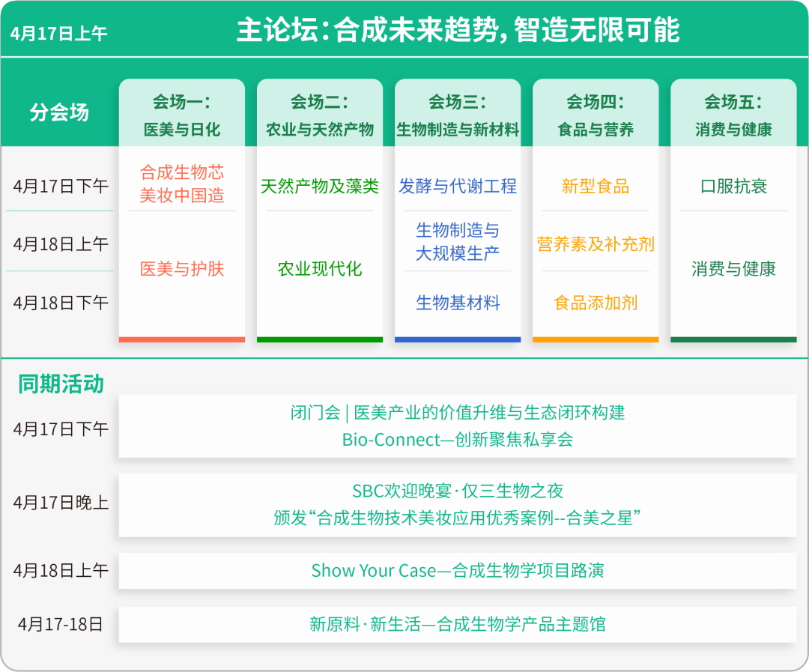
Task: Open the 会场三 生物制造与新材料 header
Action: click(458, 115)
